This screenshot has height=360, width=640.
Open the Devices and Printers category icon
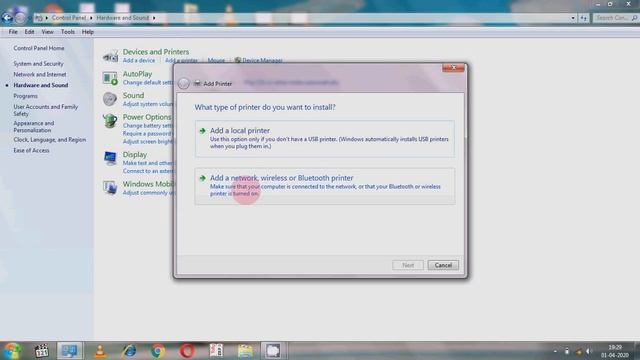pyautogui.click(x=110, y=56)
